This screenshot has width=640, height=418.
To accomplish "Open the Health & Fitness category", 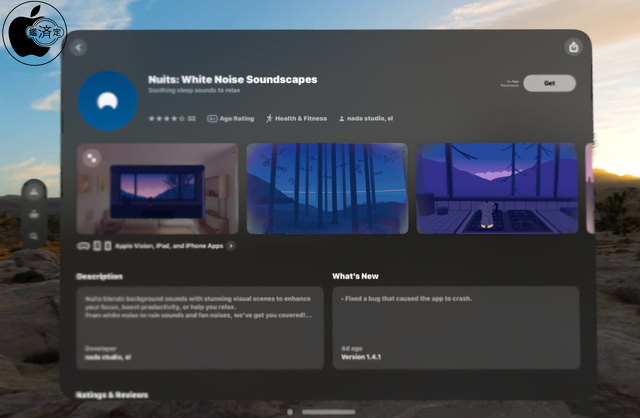I will pyautogui.click(x=296, y=118).
